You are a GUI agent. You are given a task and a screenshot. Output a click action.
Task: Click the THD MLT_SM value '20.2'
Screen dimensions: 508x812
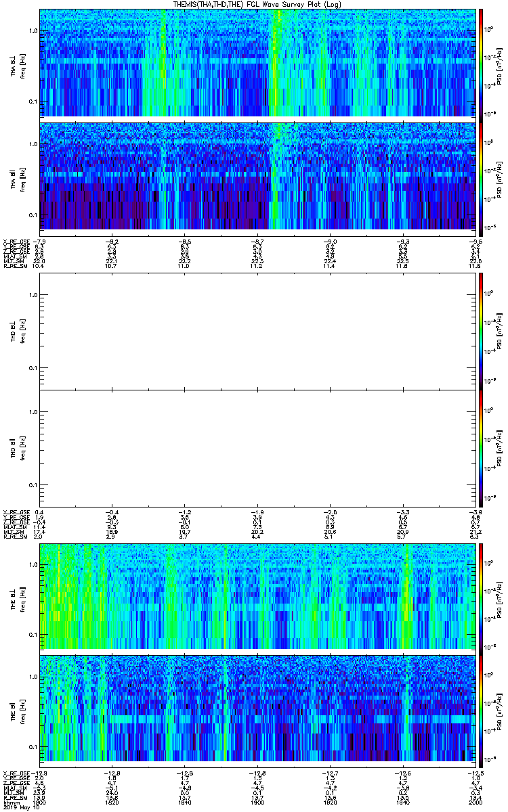tap(257, 533)
